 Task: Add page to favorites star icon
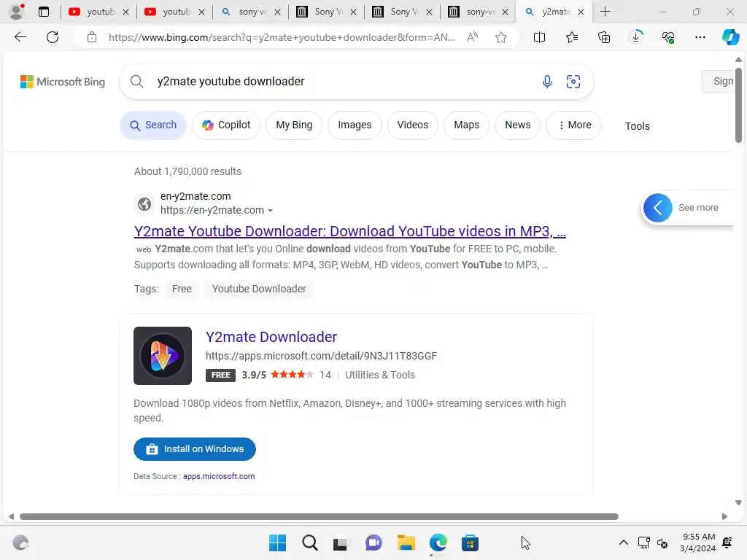tap(500, 37)
